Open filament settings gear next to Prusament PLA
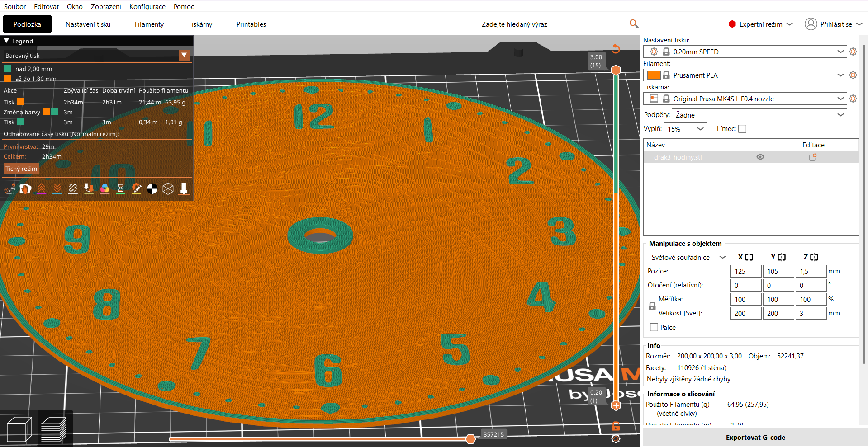868x447 pixels. point(853,75)
